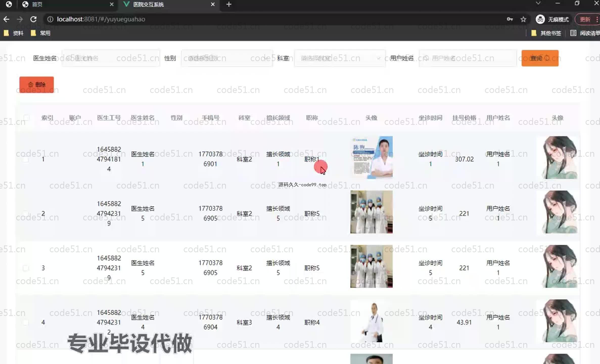
Task: Check the checkbox for row index 2
Action: [x=26, y=214]
